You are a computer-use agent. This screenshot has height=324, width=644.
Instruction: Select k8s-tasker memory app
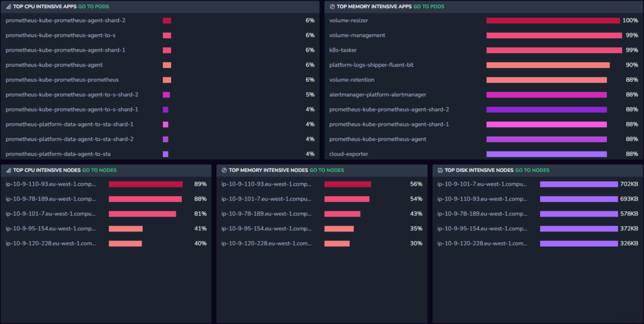[x=343, y=50]
